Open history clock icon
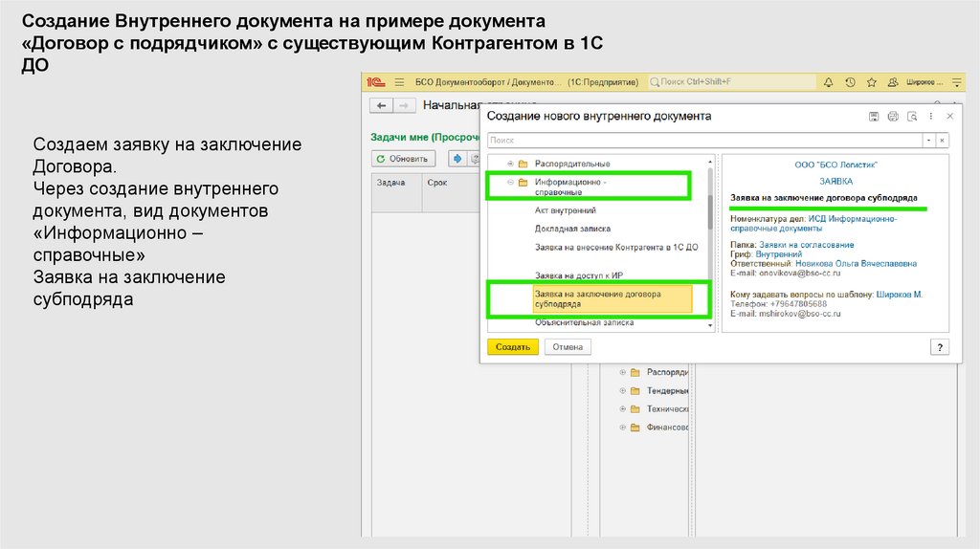Viewport: 980px width, 549px height. 850,82
